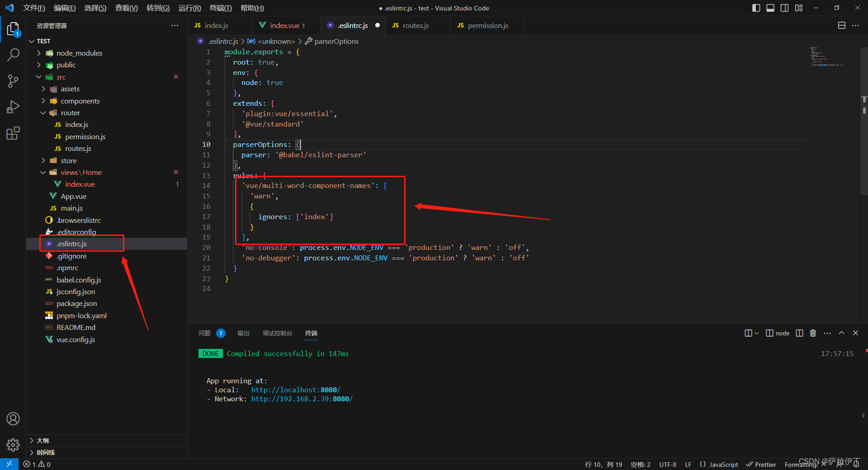The image size is (868, 470).
Task: Select parserOptions in the breadcrumb
Action: 336,41
